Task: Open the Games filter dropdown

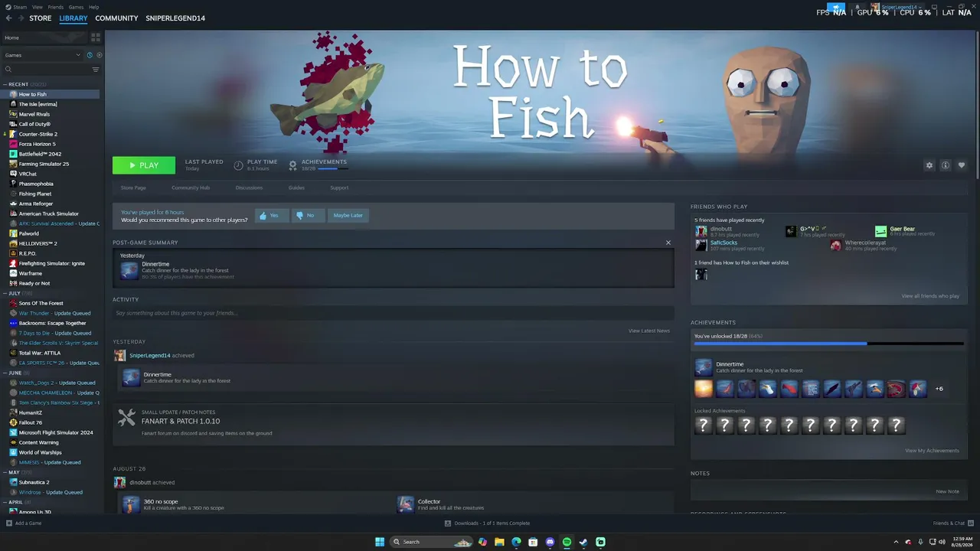Action: pyautogui.click(x=43, y=55)
